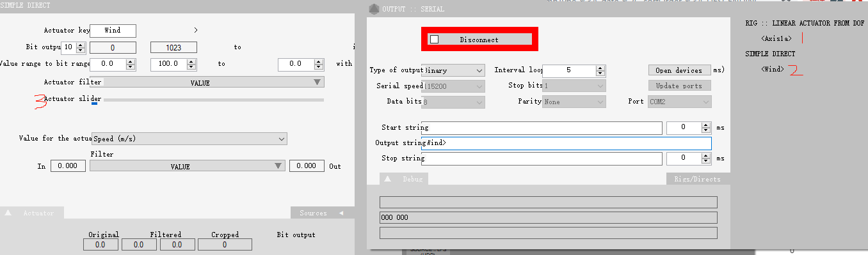This screenshot has width=868, height=255.
Task: Click the Actuator key Wind field
Action: coord(113,30)
